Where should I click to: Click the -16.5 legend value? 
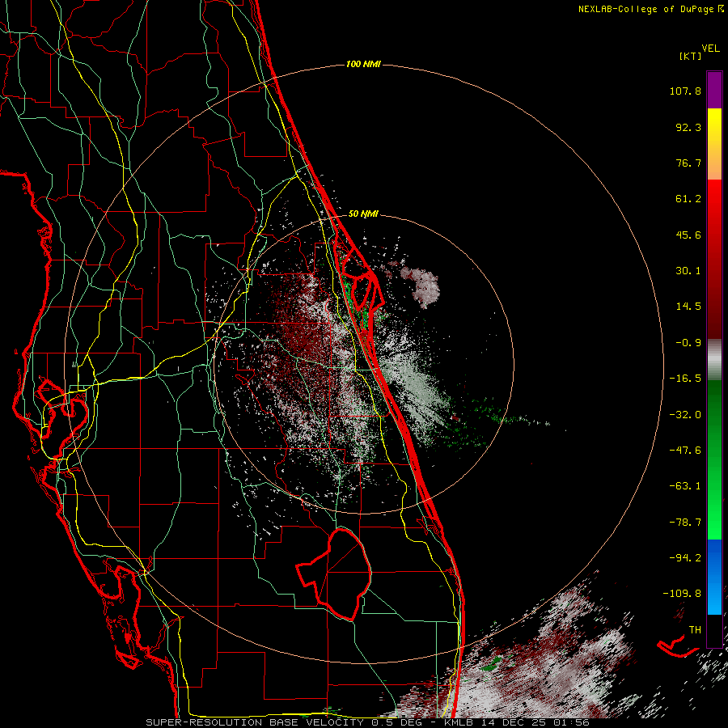click(685, 379)
